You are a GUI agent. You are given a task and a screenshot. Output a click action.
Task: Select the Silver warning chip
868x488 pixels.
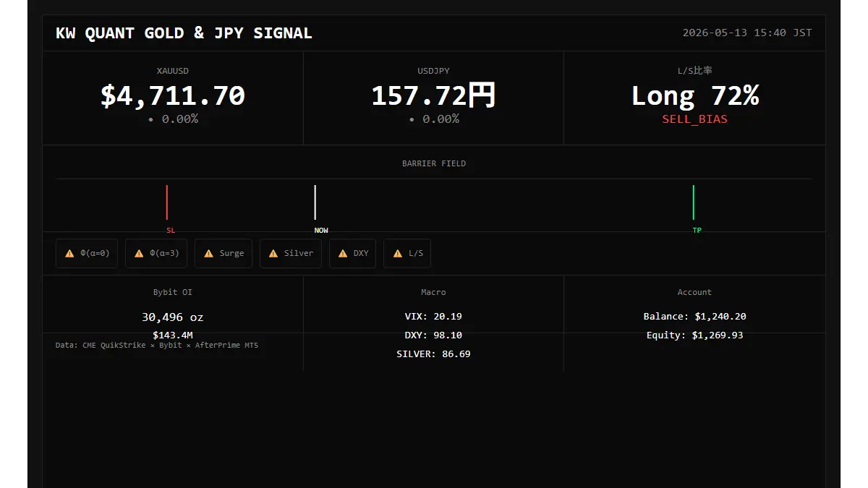pos(291,254)
